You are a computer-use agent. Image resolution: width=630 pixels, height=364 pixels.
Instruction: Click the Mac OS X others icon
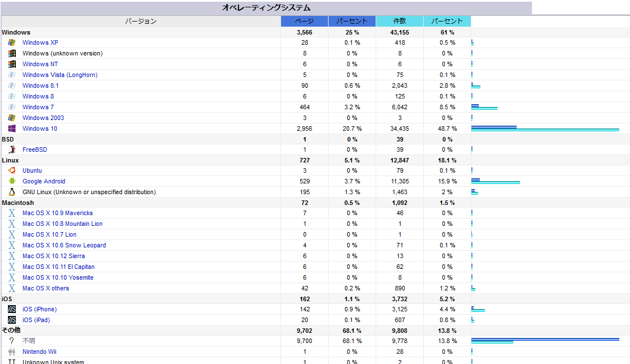click(x=11, y=288)
